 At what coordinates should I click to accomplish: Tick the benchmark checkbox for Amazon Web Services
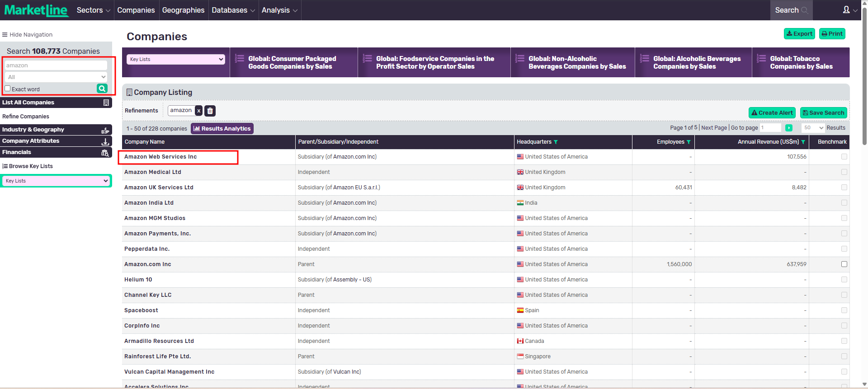(844, 157)
